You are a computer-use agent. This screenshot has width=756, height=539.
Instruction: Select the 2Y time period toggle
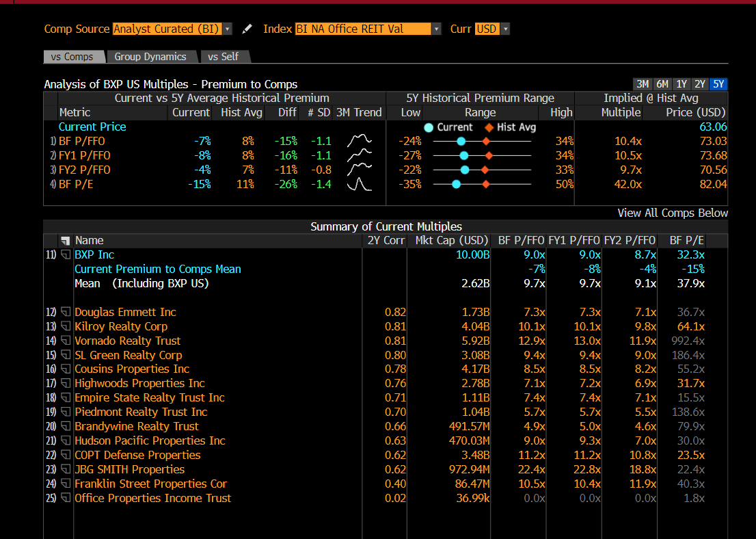[x=699, y=84]
